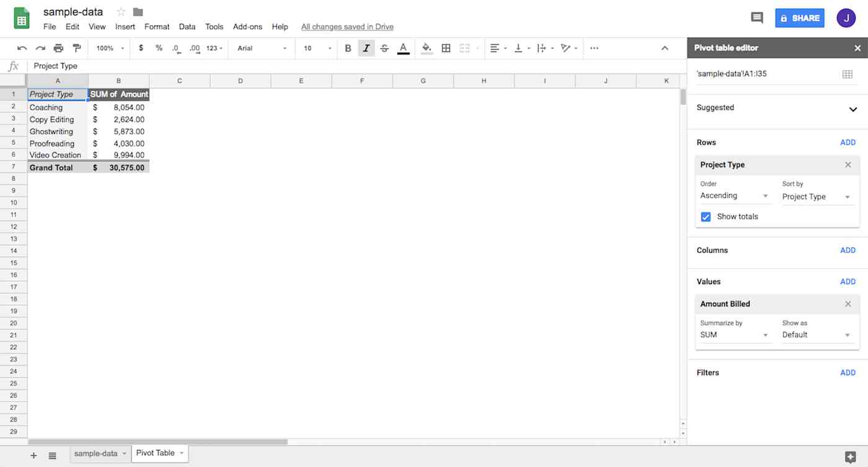This screenshot has width=868, height=467.
Task: Add a filter via Filters ADD link
Action: [x=848, y=372]
